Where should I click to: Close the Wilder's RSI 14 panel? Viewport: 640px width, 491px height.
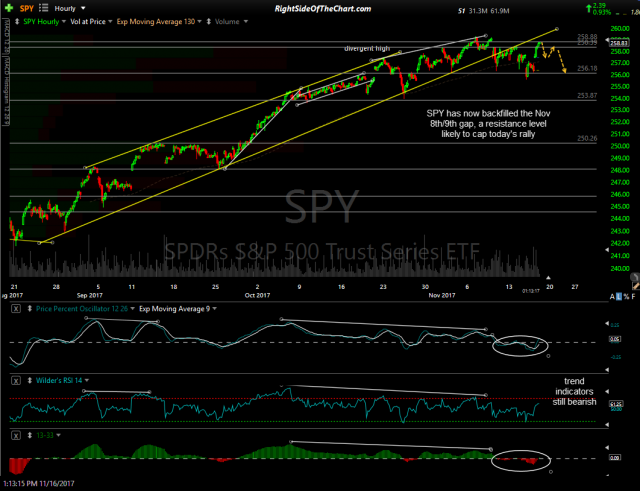16,381
